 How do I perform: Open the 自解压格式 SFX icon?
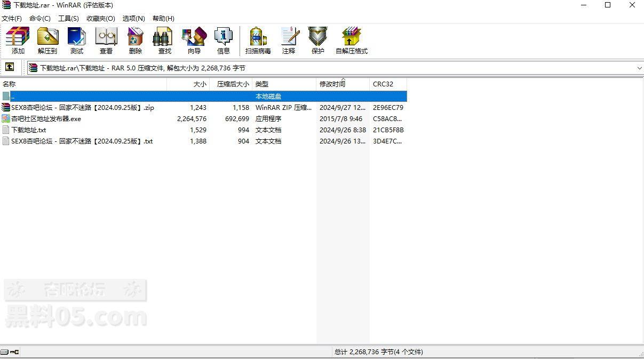[x=352, y=41]
